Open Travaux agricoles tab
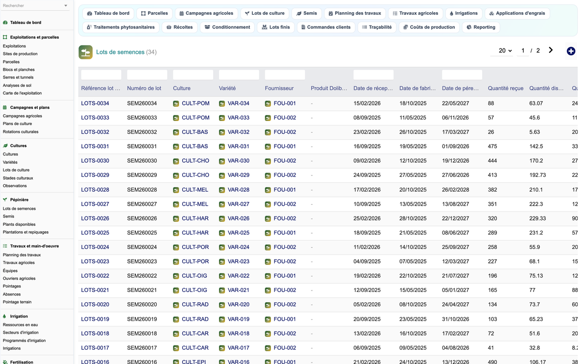Viewport: 588px width, 364px height. tap(416, 13)
